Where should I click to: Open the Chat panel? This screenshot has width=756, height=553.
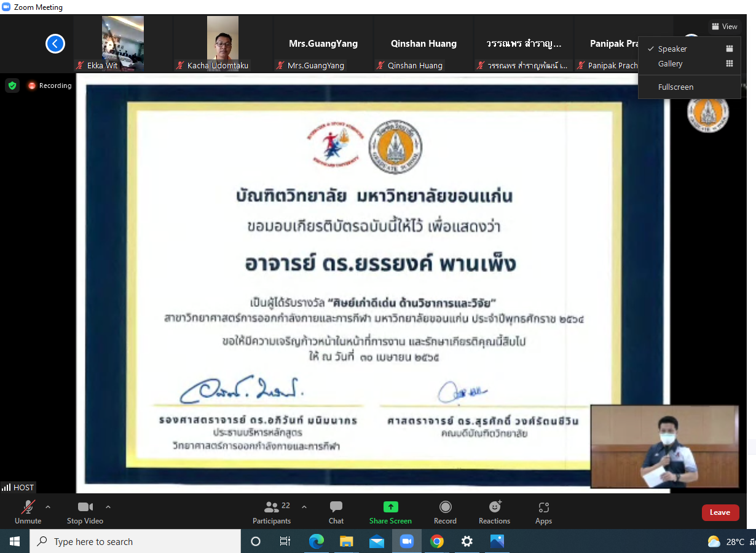coord(336,512)
